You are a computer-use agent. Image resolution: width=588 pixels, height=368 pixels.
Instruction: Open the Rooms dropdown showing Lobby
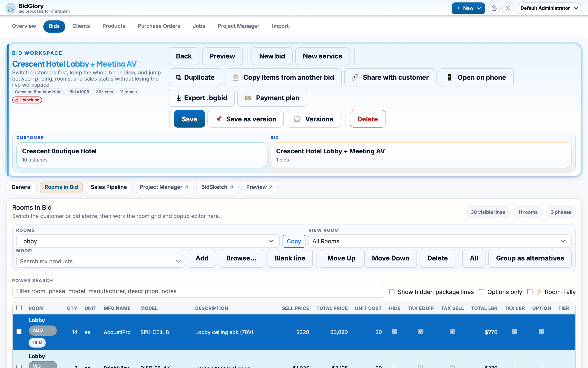[x=148, y=241]
